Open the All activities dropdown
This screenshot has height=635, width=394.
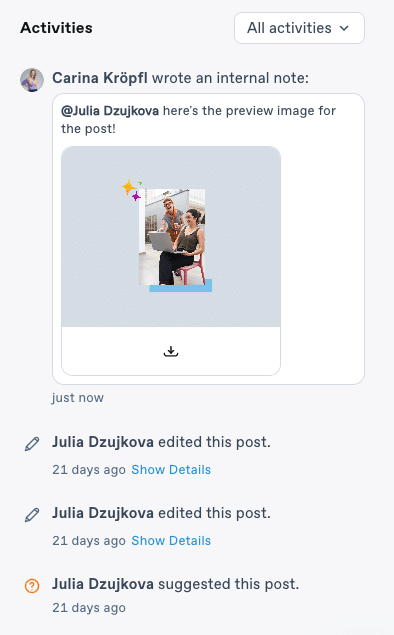pos(299,28)
